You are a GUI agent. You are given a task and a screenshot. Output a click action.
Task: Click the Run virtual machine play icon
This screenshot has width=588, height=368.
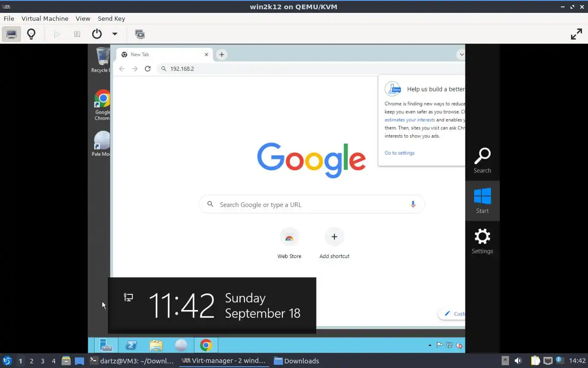tap(57, 34)
